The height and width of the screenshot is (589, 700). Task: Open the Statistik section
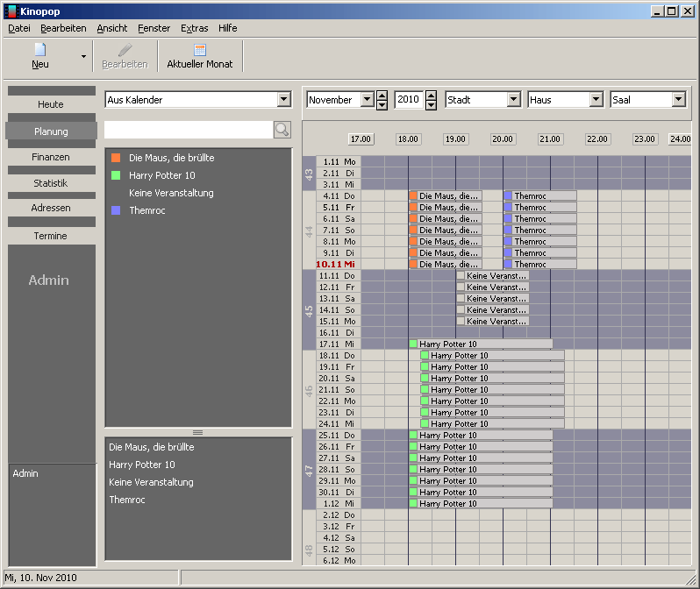[x=51, y=183]
